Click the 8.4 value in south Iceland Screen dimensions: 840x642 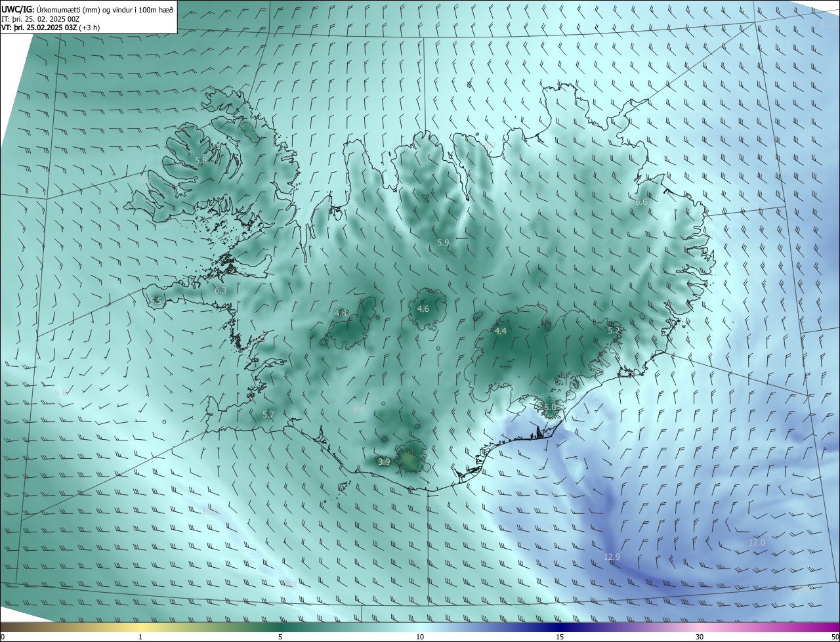tap(358, 409)
